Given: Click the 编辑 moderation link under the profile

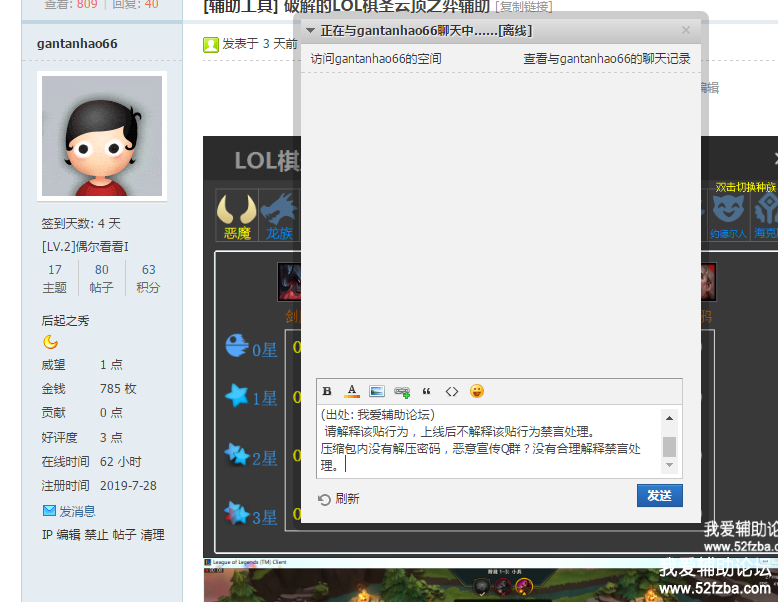Looking at the screenshot, I should pos(68,535).
